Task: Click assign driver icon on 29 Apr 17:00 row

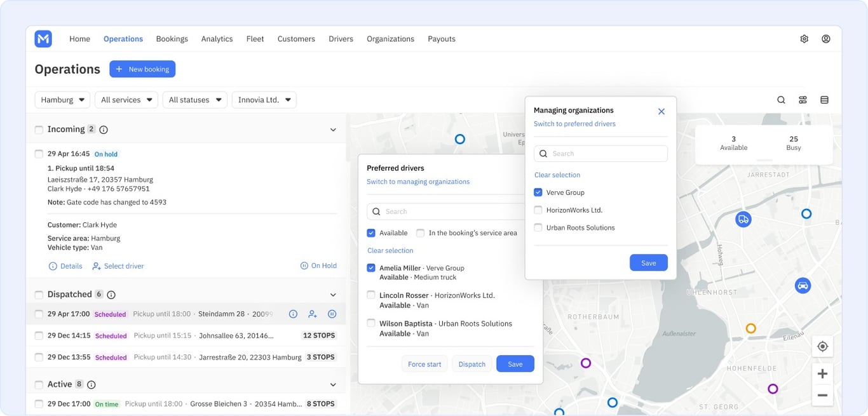Action: pos(312,314)
